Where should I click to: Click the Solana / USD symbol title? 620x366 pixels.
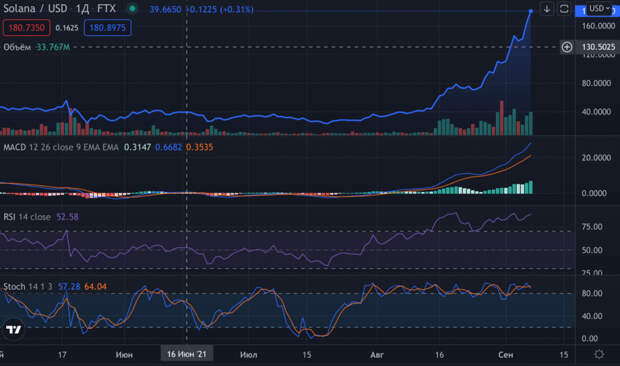[35, 8]
